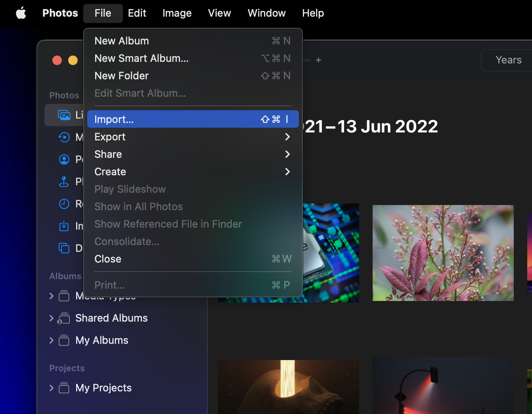
Task: Open the pink flower photo thumbnail
Action: point(443,253)
